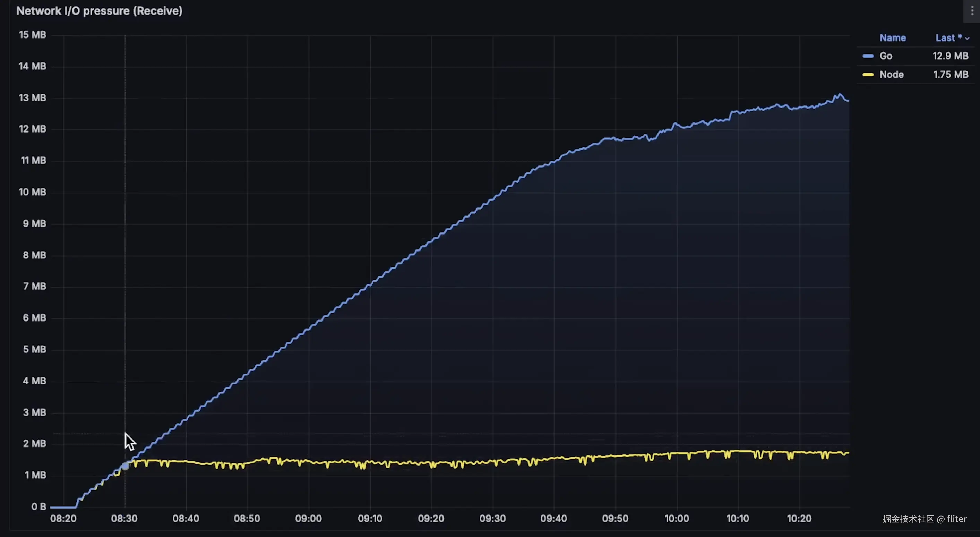
Task: Click the highlighted data point at 08:30
Action: point(125,466)
